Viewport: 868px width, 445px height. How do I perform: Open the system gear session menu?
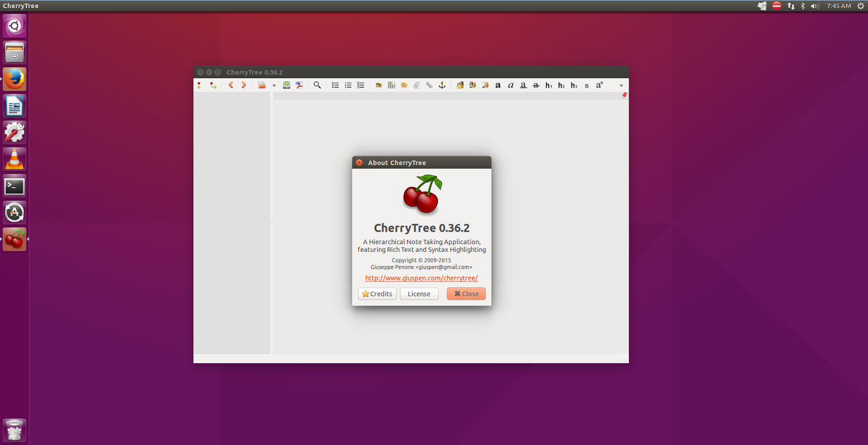coord(860,6)
